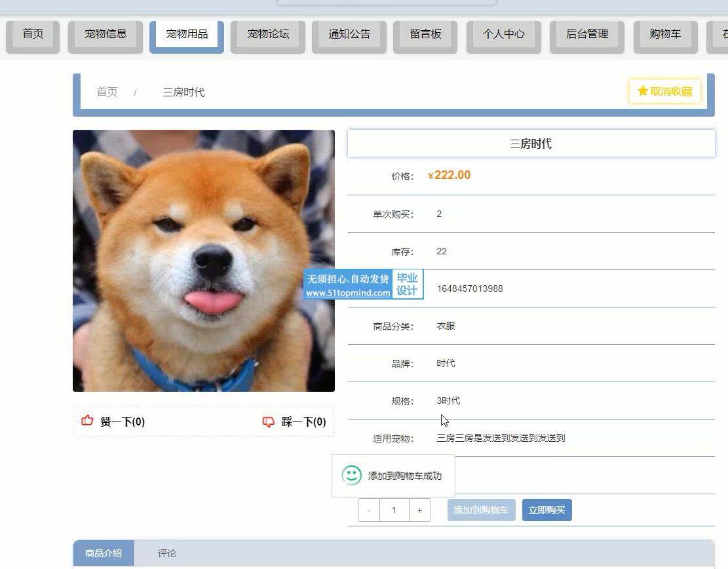The width and height of the screenshot is (728, 569).
Task: Open the 宠物论坛 page
Action: click(268, 34)
